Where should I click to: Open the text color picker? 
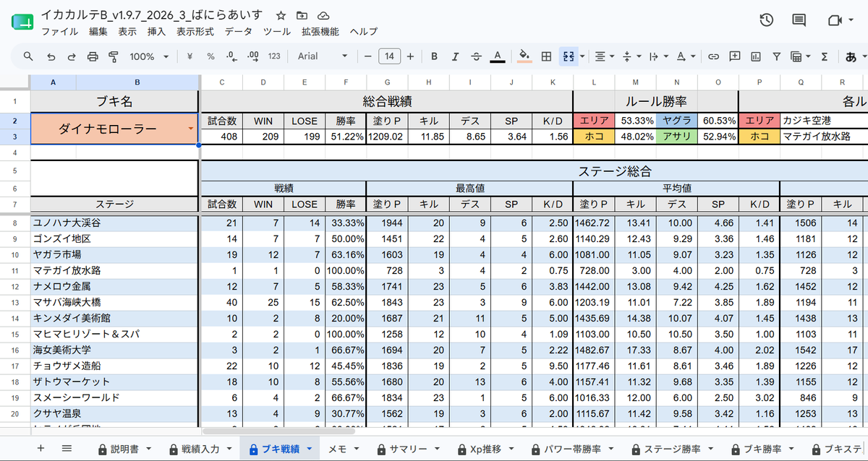tap(498, 56)
